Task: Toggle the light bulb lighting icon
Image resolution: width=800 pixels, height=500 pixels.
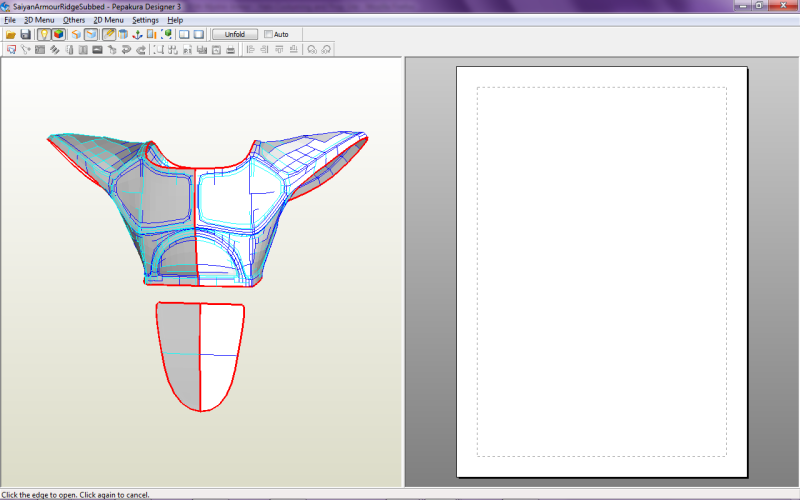Action: click(x=44, y=35)
